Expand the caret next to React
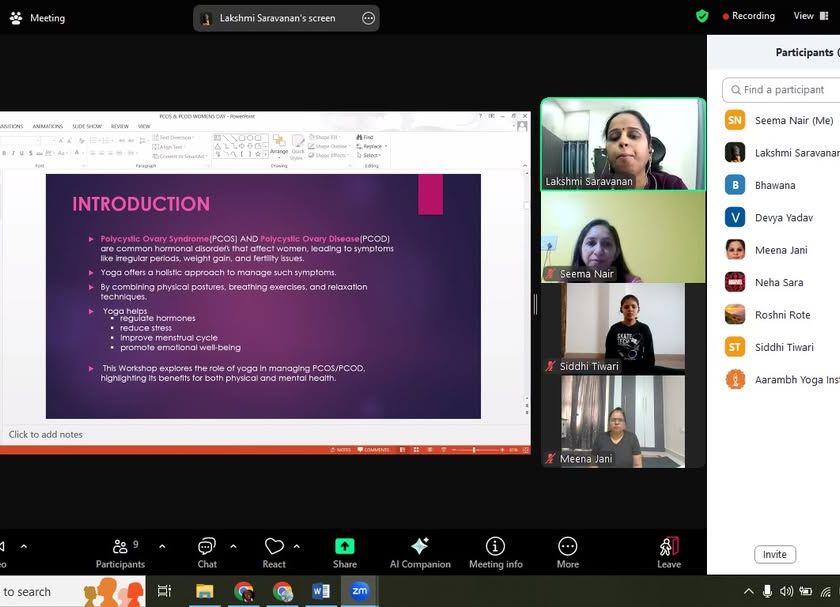This screenshot has height=607, width=840. click(x=297, y=546)
